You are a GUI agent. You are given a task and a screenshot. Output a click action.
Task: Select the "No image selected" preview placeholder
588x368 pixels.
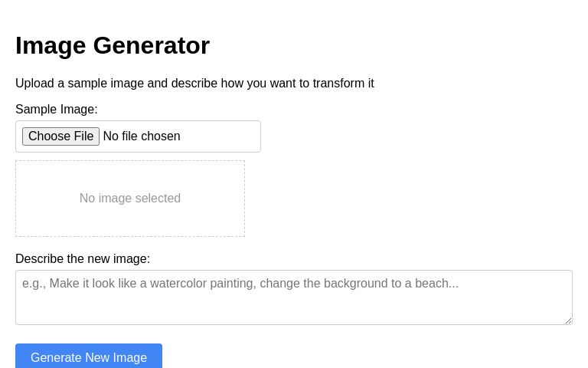130,199
